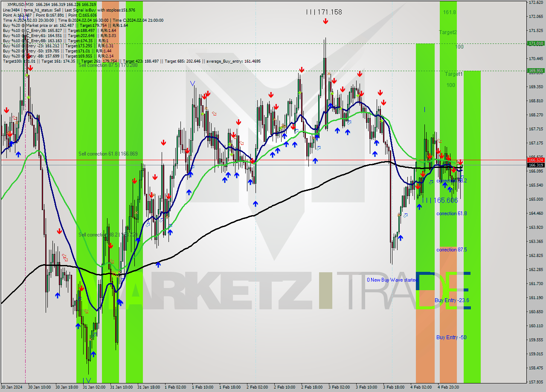Click the '31 Jan 02:00' time label

(x=94, y=387)
